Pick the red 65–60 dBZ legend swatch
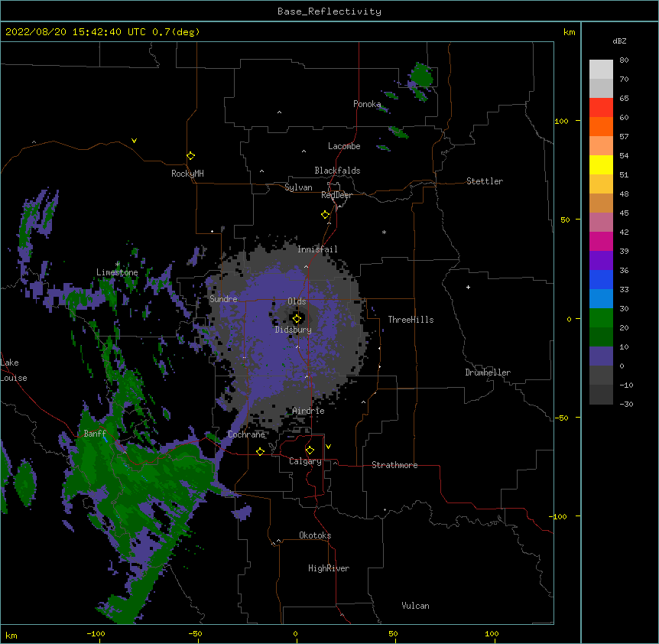This screenshot has width=659, height=644. coord(601,107)
